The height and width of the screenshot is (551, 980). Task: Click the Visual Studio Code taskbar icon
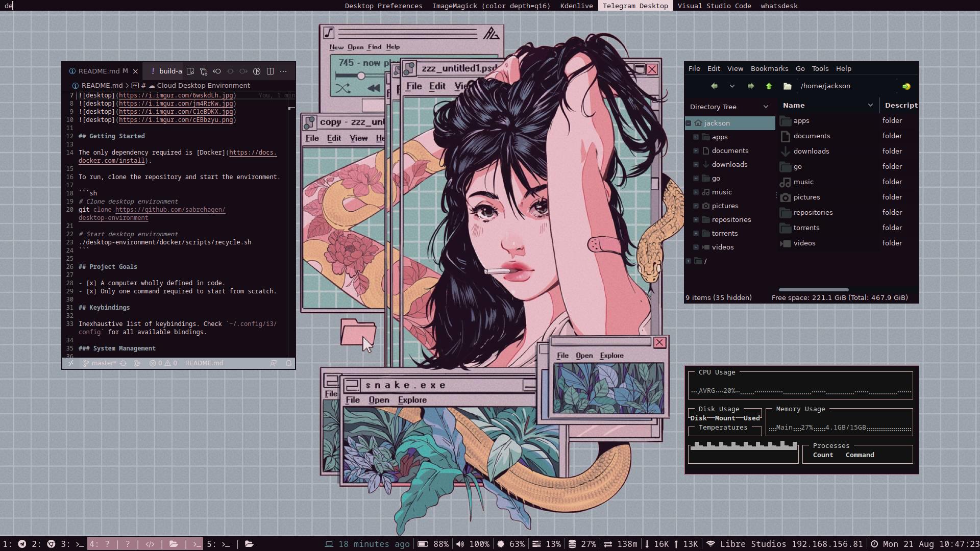click(714, 6)
